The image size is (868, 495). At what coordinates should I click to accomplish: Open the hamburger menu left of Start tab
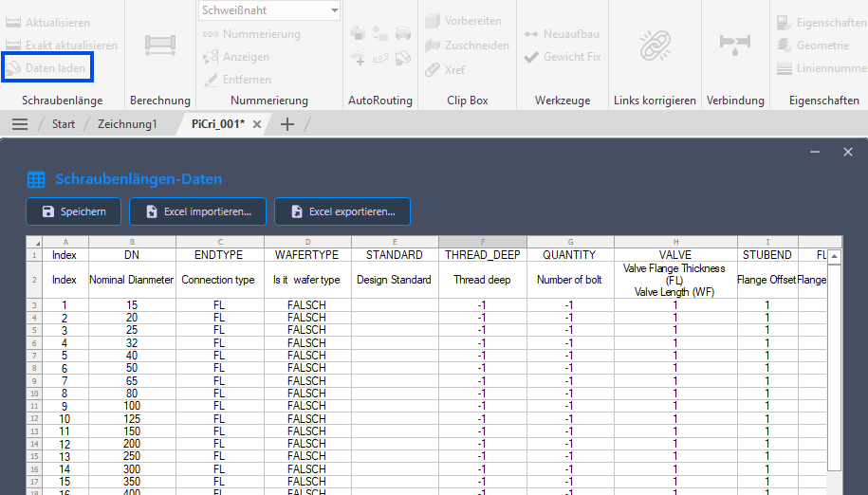20,124
